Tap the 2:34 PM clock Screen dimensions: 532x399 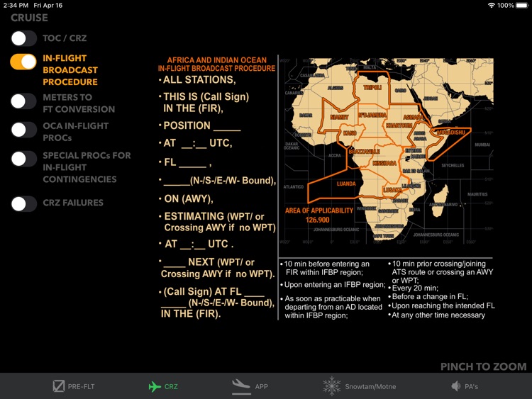16,5
